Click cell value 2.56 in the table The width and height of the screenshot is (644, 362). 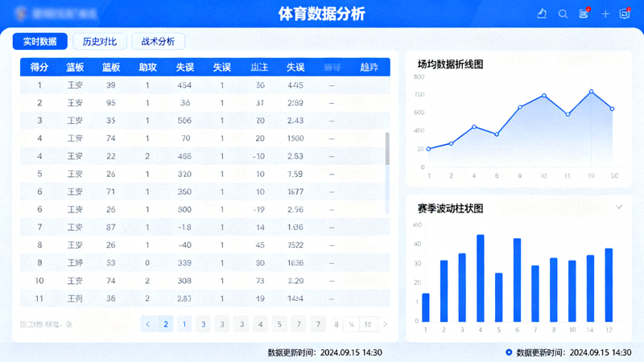[x=295, y=209]
